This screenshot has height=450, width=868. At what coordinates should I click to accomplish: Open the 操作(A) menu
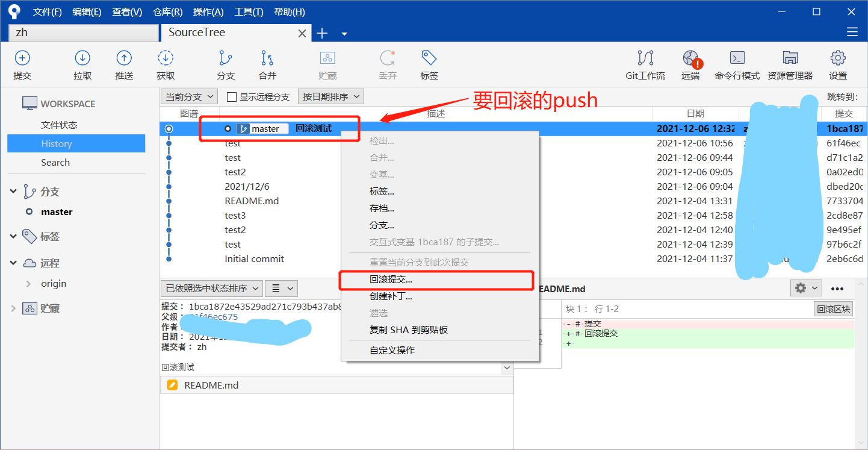[x=208, y=12]
